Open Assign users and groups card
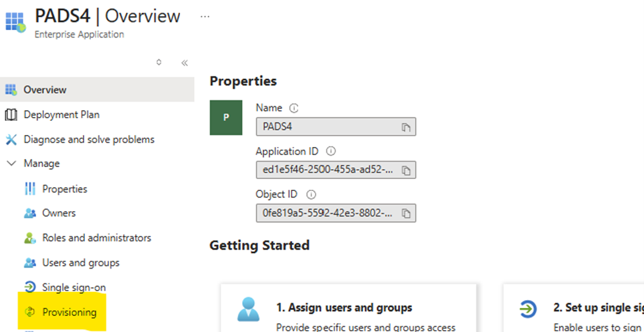This screenshot has height=332, width=644. tap(348, 308)
